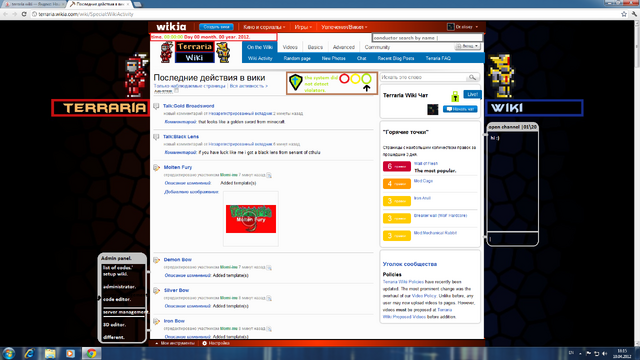Click Начать чат button

pyautogui.click(x=460, y=109)
